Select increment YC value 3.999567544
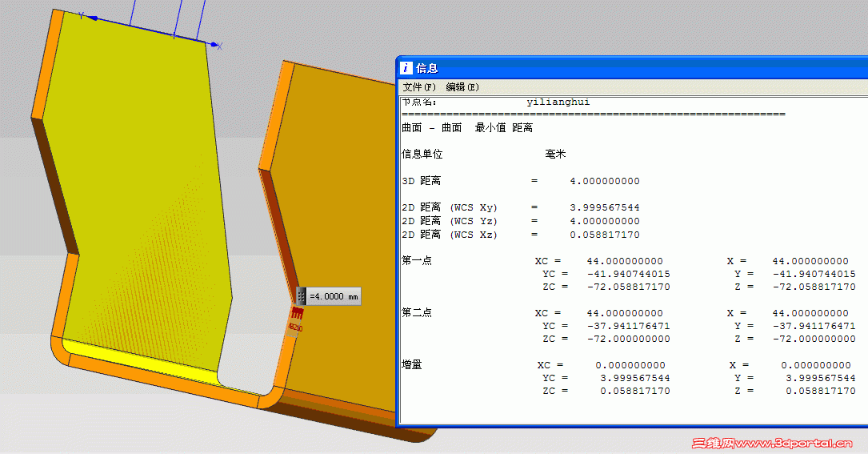Screen dimensions: 868x454 (x=635, y=378)
